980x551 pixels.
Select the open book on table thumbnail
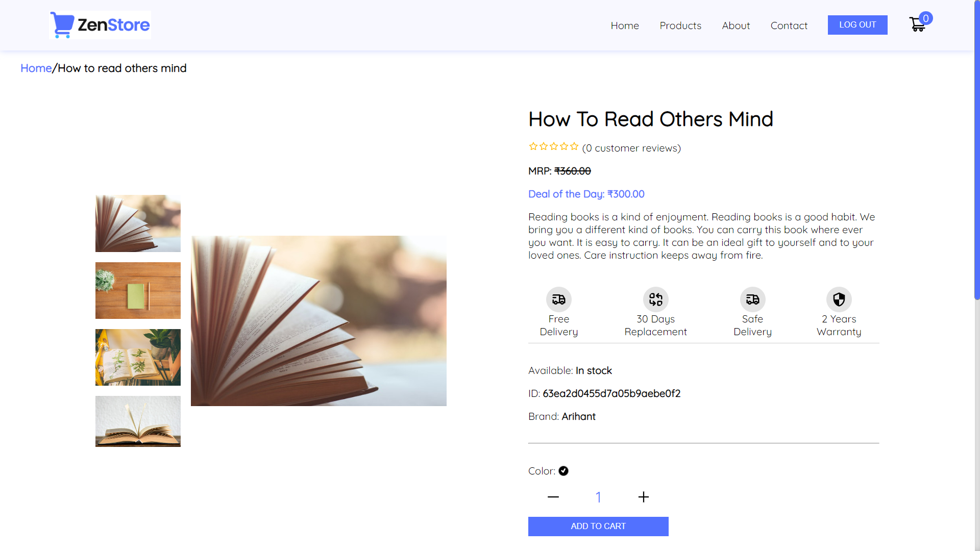pos(138,421)
